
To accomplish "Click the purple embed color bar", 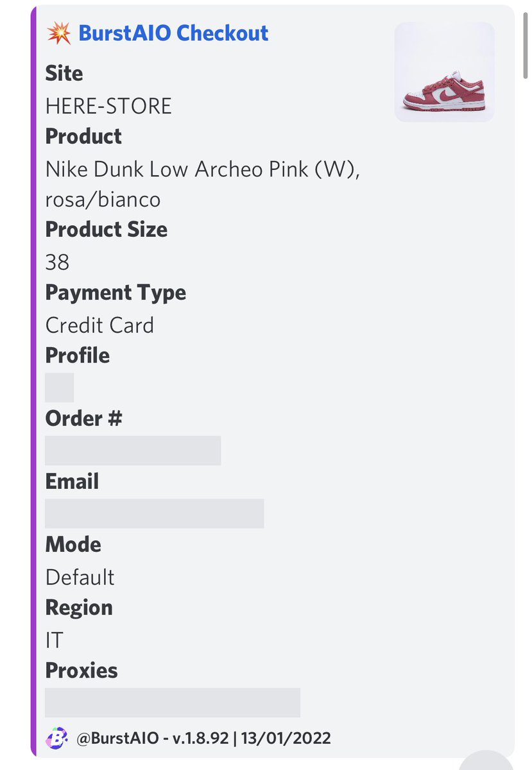I will coord(33,381).
